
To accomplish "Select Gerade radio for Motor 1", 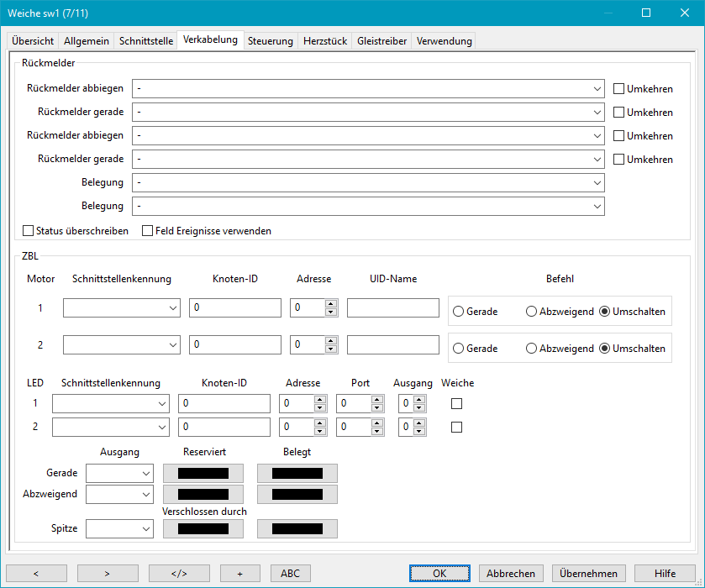I will click(x=459, y=312).
